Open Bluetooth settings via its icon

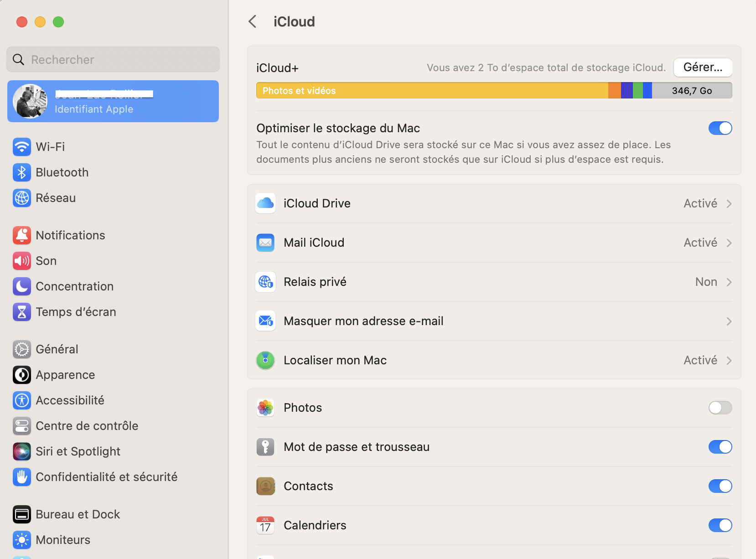(x=21, y=172)
